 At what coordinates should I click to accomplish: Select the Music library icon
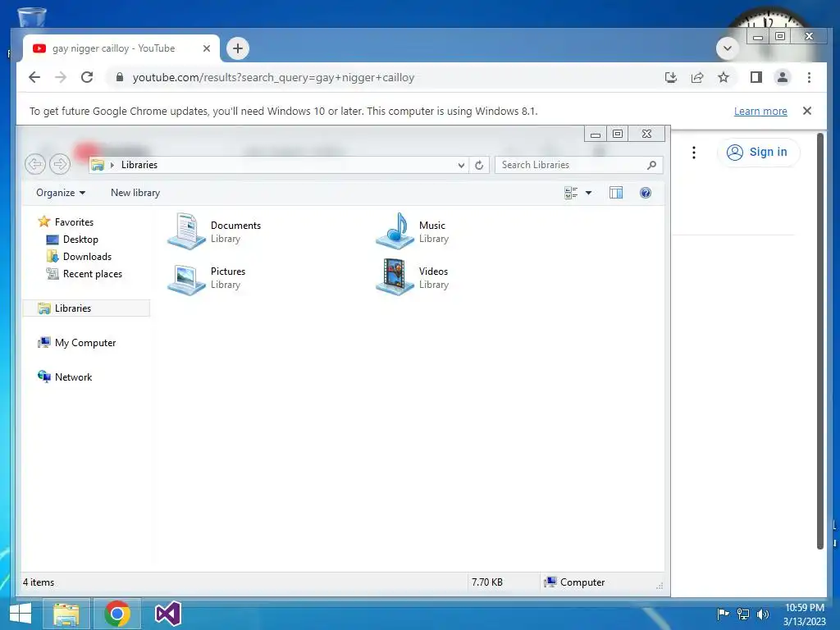[x=395, y=231]
